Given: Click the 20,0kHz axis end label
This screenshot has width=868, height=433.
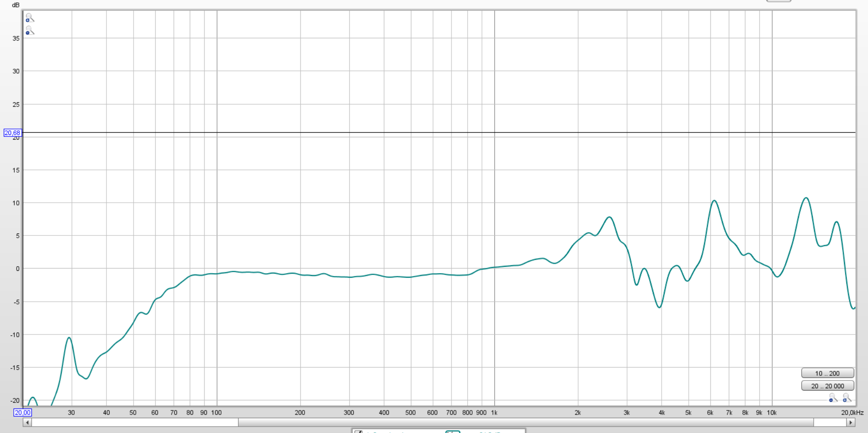Looking at the screenshot, I should (x=852, y=413).
